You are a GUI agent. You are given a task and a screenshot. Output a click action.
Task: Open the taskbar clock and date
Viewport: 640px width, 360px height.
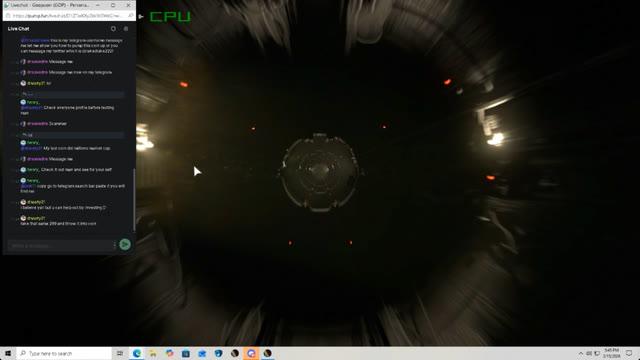click(x=611, y=353)
